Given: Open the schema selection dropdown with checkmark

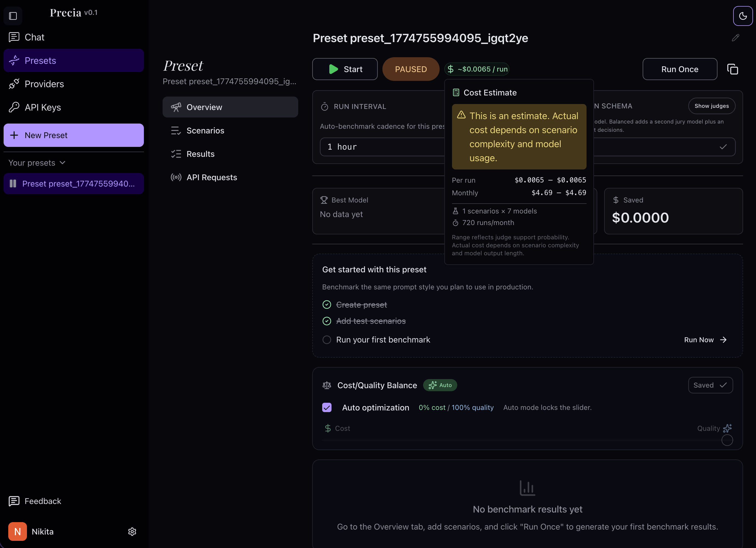Looking at the screenshot, I should (x=663, y=147).
